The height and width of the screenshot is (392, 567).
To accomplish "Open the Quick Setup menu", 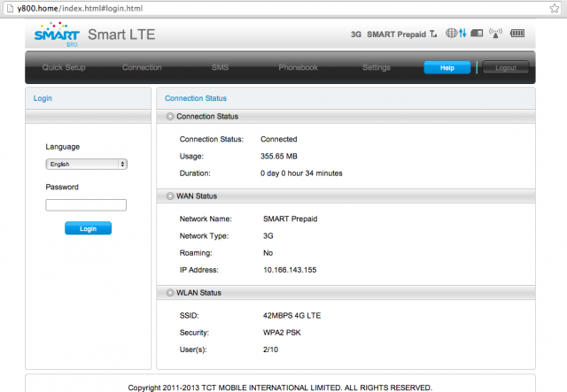I will [x=64, y=67].
